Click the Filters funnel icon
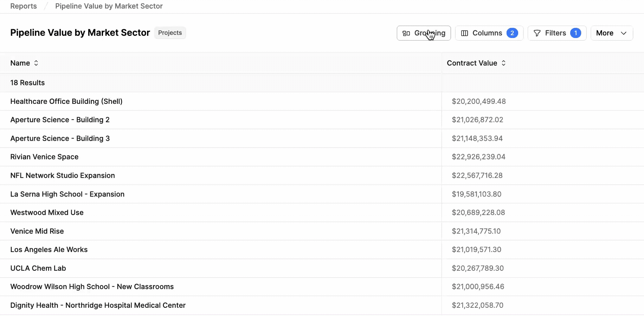Viewport: 644px width, 316px height. (537, 33)
